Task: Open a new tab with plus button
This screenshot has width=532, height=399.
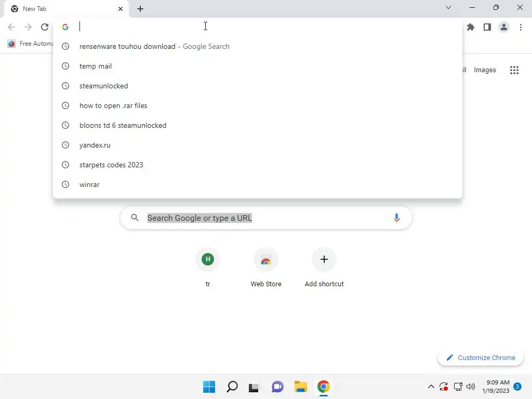Action: point(140,9)
